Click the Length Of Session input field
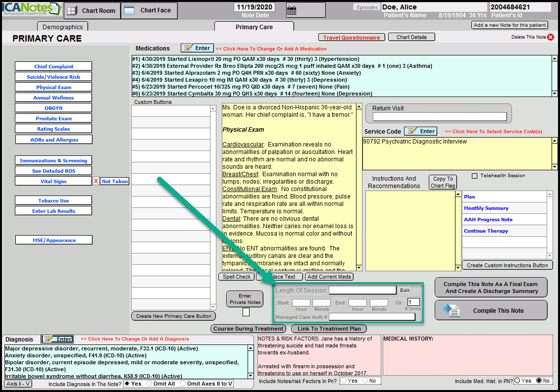This screenshot has width=560, height=392. [x=362, y=290]
